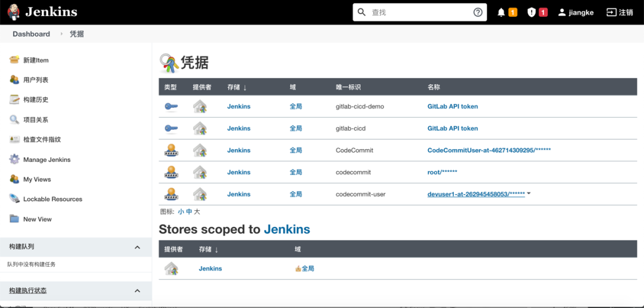
Task: Open the search help question-mark icon
Action: (x=478, y=13)
